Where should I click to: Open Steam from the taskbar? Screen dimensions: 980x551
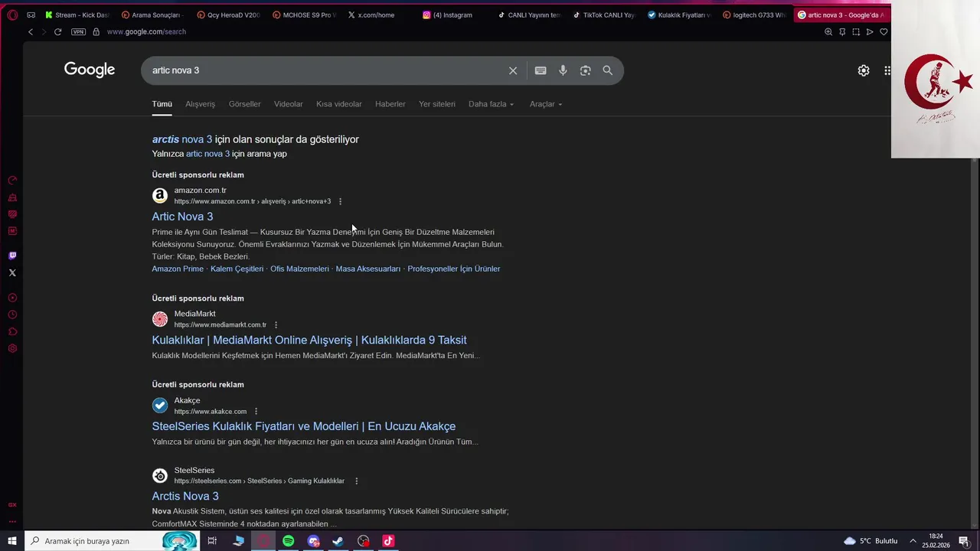pyautogui.click(x=338, y=541)
